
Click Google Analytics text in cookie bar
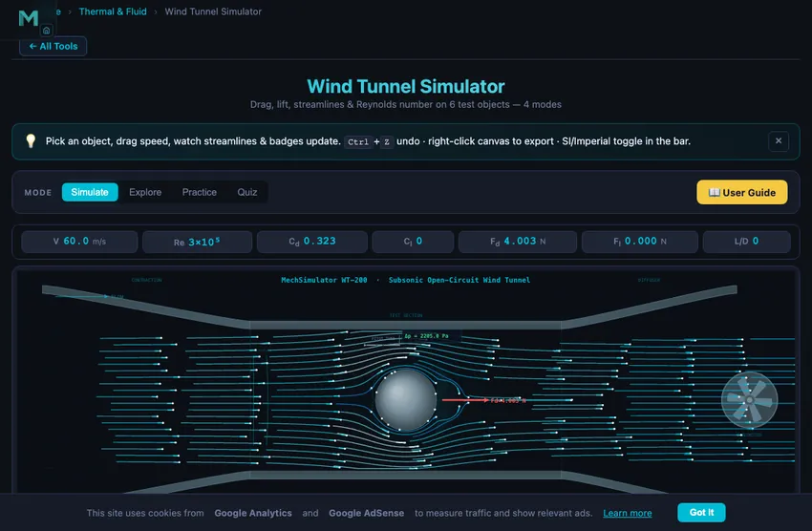tap(253, 513)
